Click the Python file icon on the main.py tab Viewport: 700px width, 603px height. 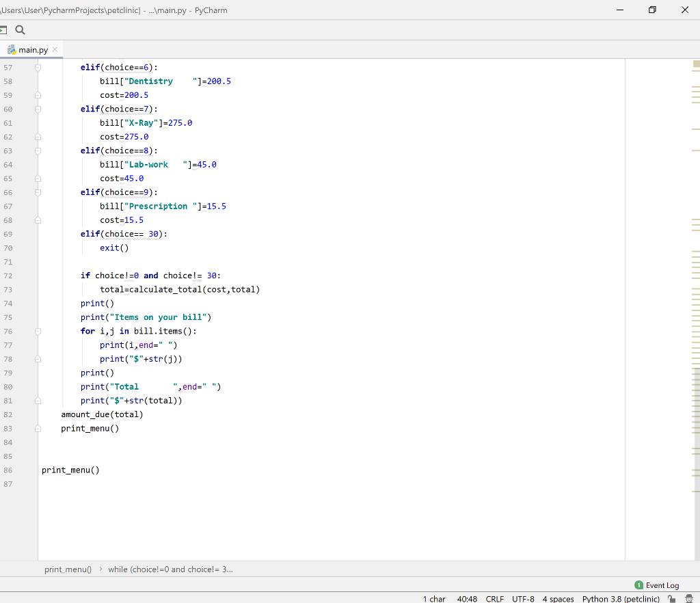(x=10, y=49)
